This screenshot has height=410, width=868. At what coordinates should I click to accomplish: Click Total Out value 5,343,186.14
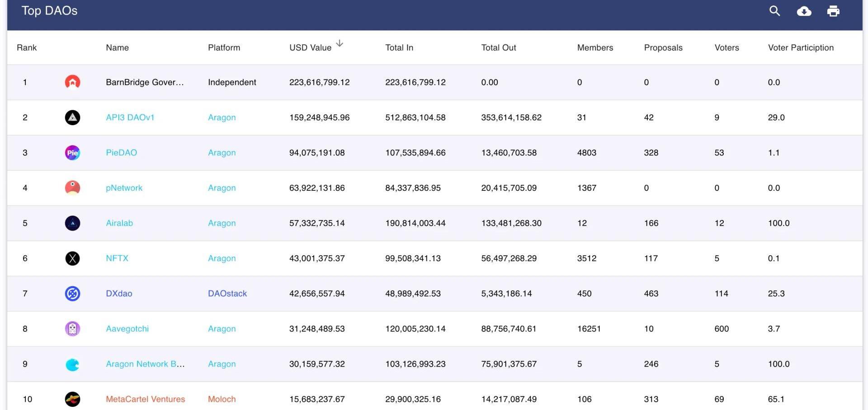point(506,293)
